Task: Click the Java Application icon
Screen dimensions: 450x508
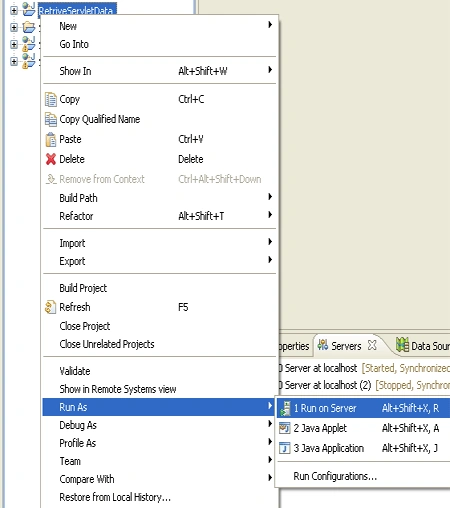Action: coord(285,448)
